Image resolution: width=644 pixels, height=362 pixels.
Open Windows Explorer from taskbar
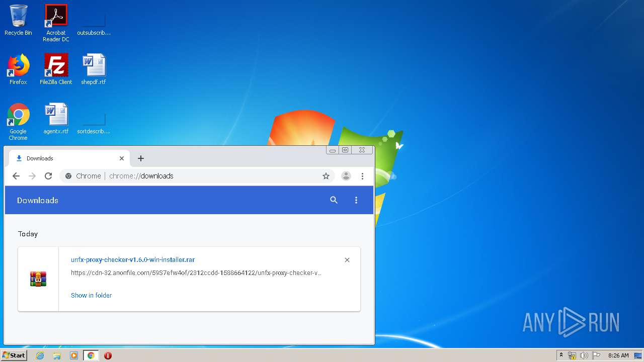[57, 355]
